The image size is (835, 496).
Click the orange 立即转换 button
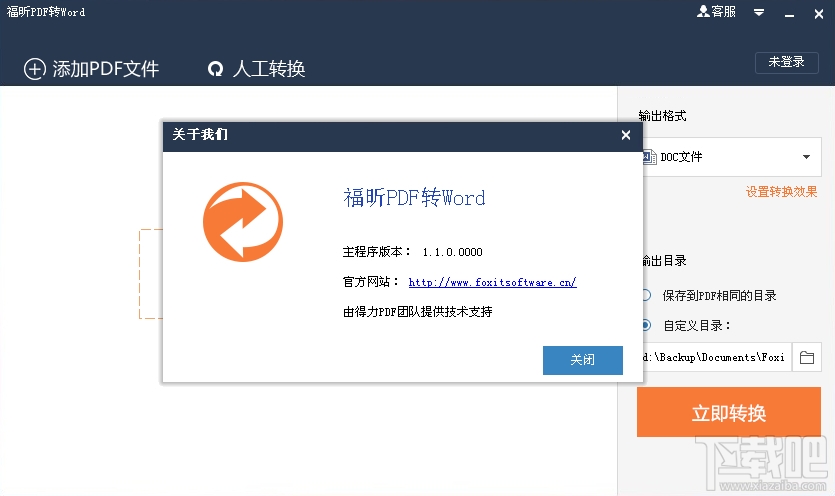[x=728, y=412]
